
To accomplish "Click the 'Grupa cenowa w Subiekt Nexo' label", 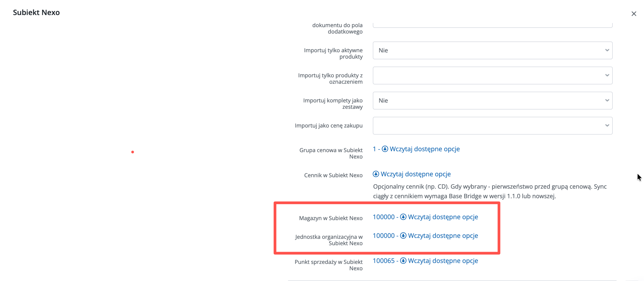I will click(x=331, y=153).
